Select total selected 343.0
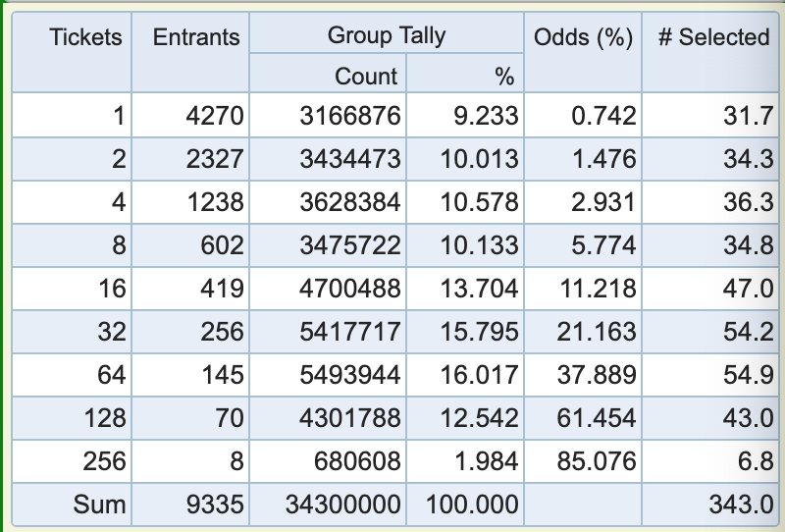Viewport: 785px width, 532px height. point(742,505)
